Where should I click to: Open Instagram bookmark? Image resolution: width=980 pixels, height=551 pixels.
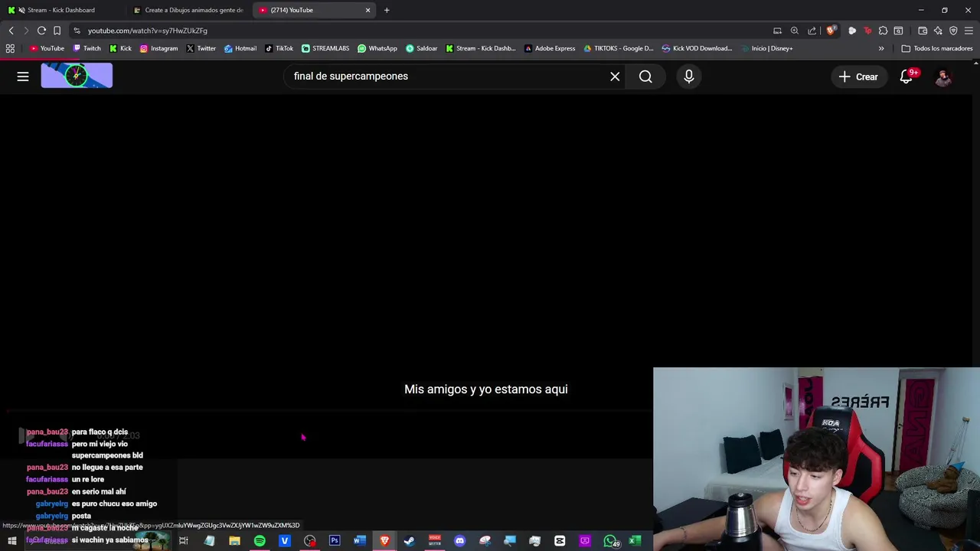158,48
